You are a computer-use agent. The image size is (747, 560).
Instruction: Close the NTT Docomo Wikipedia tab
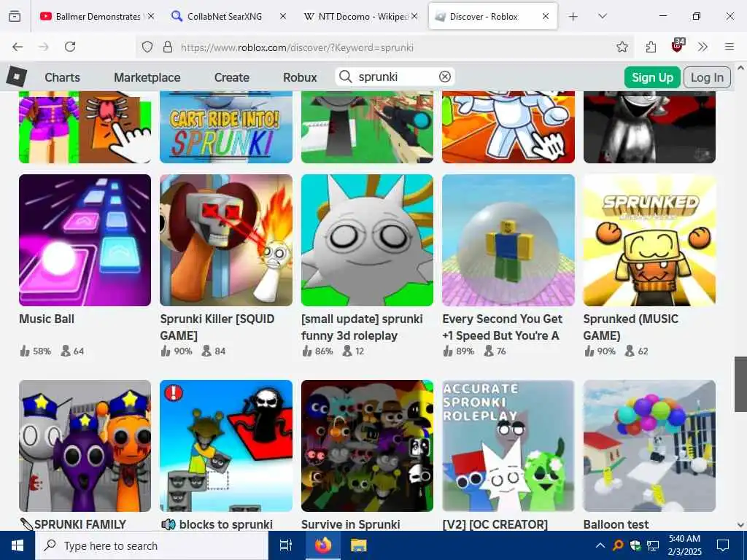pos(414,16)
